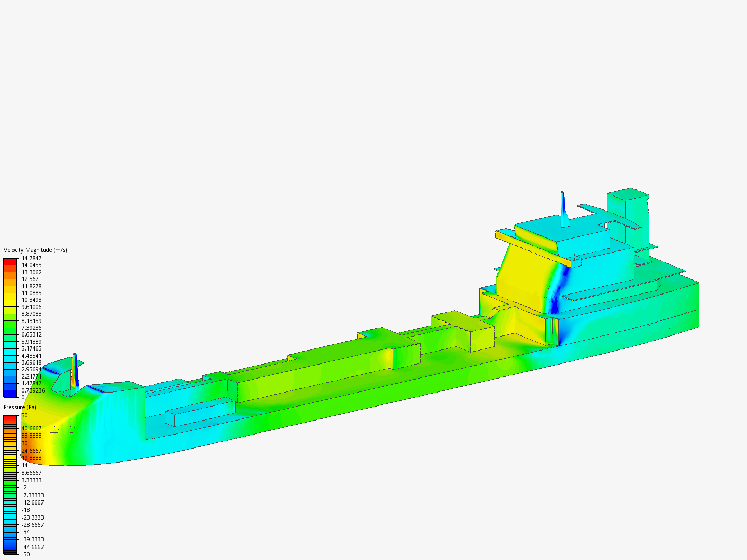Pick the -12.6667 pressure label
Viewport: 747px width, 560px height.
point(33,502)
